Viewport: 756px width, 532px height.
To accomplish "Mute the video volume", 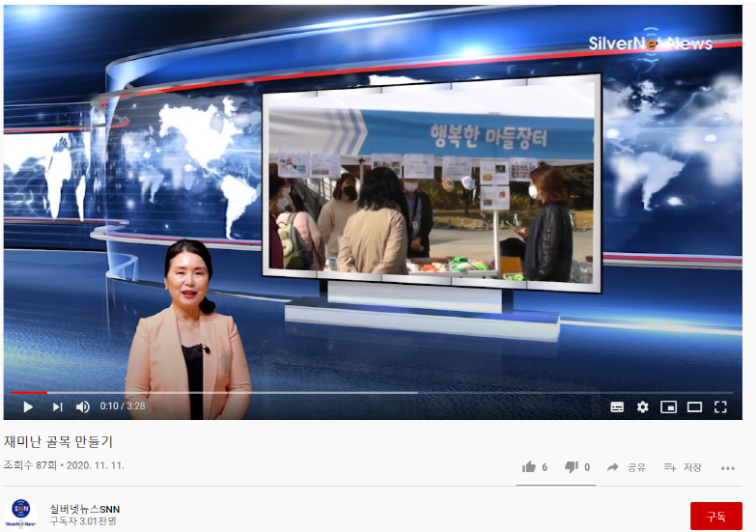I will pos(83,406).
